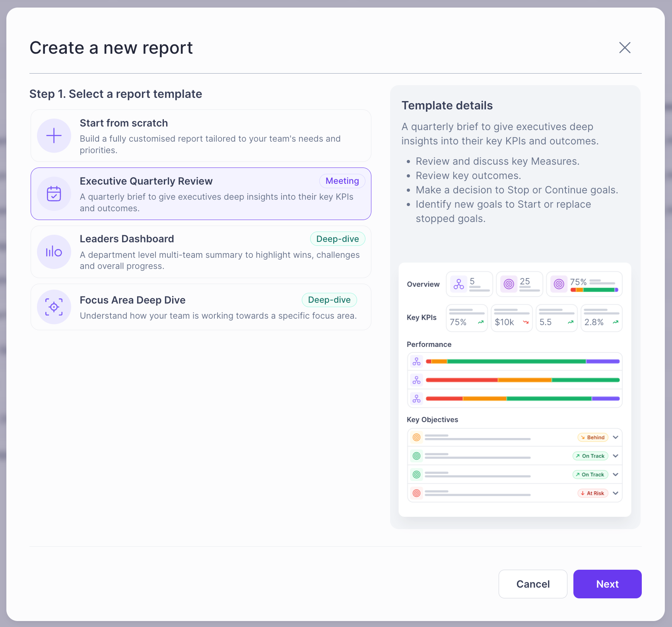Click the Meeting tag on Executive Quarterly Review
Image resolution: width=672 pixels, height=627 pixels.
click(x=342, y=181)
